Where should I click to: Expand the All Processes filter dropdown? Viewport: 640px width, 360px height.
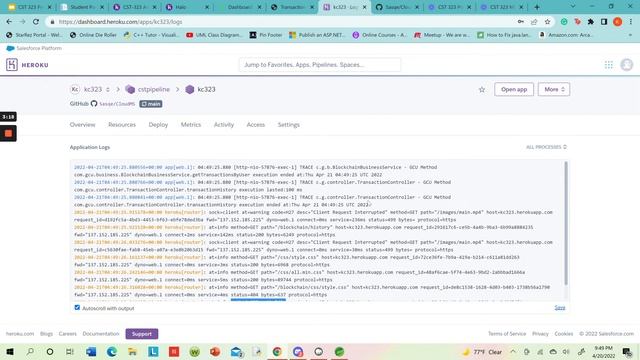[x=546, y=147]
